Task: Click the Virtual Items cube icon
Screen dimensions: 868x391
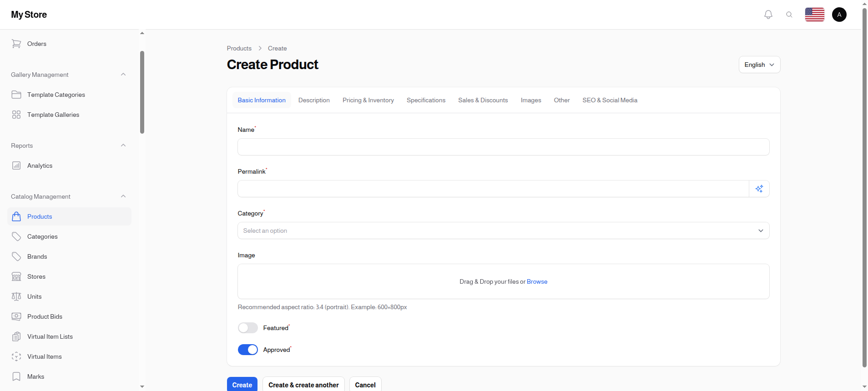Action: coord(16,356)
